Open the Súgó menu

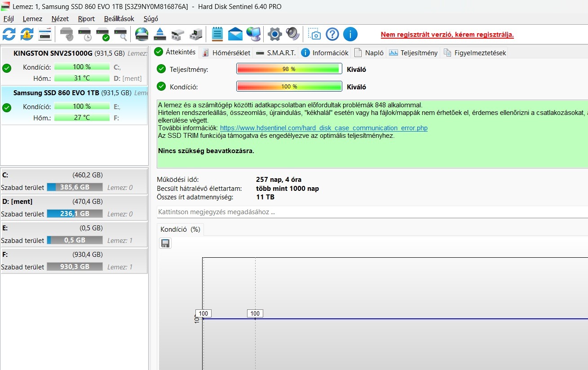(x=150, y=19)
